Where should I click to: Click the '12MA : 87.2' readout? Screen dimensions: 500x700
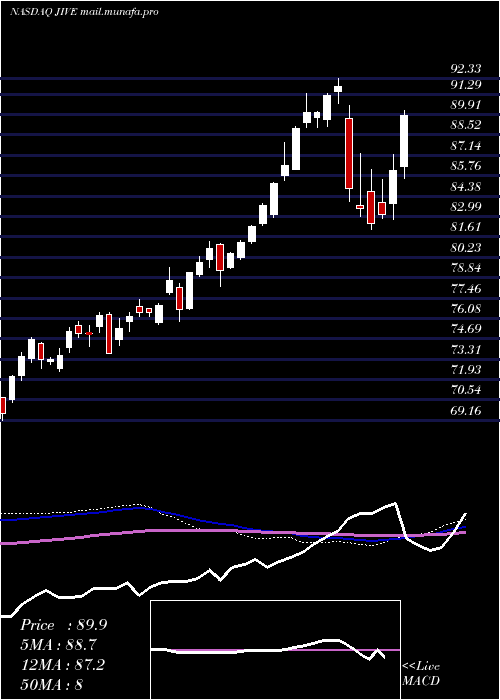(62, 665)
